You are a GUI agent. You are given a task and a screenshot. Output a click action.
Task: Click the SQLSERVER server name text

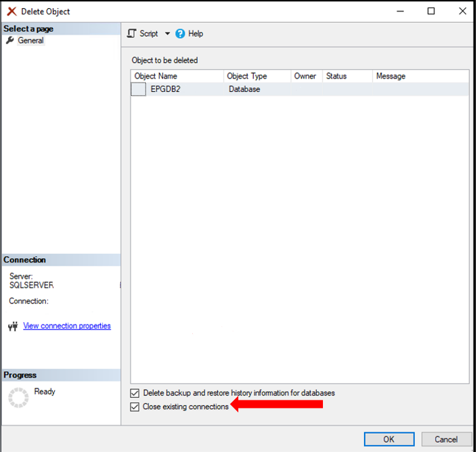32,285
